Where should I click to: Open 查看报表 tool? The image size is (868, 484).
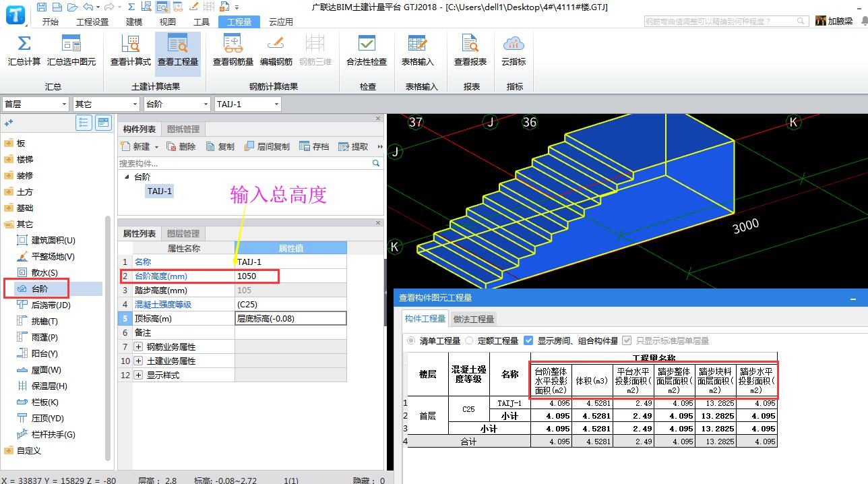tap(470, 51)
